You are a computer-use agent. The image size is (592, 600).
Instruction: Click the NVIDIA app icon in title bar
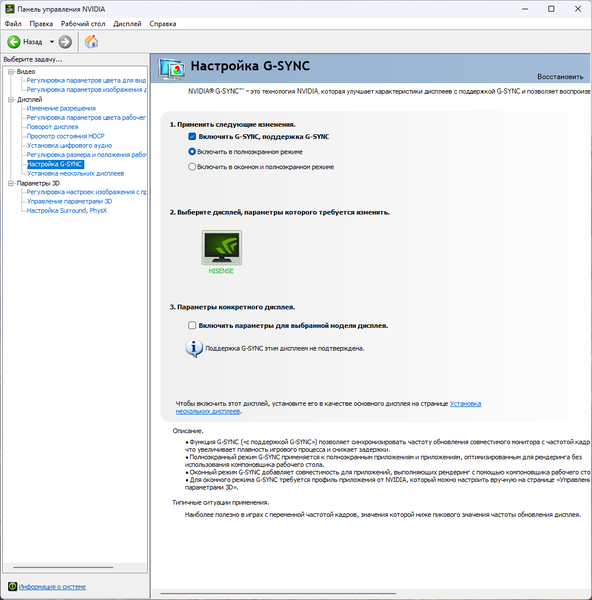click(10, 9)
